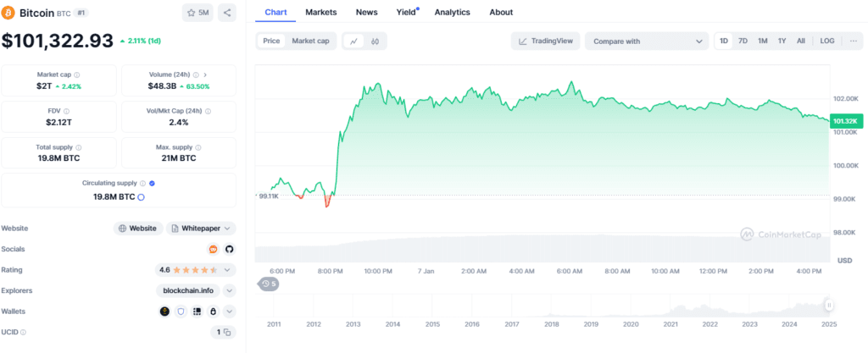Click the $101,322.93 price text
868x353 pixels.
[x=58, y=41]
